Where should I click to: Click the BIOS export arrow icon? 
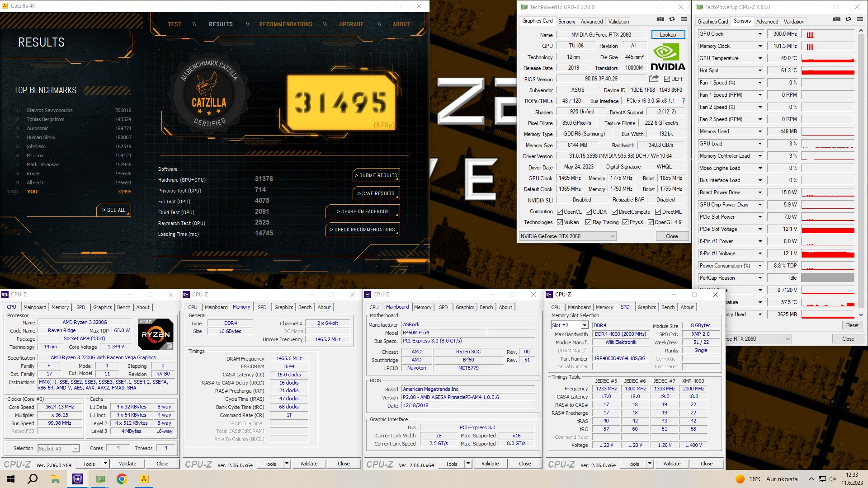[x=654, y=79]
